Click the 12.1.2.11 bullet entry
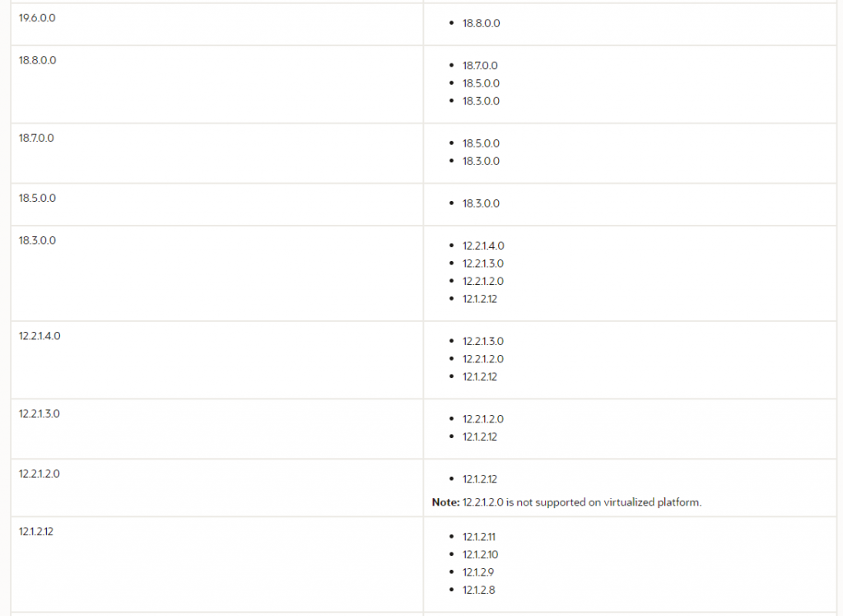Viewport: 843px width, 616px height. (x=479, y=536)
